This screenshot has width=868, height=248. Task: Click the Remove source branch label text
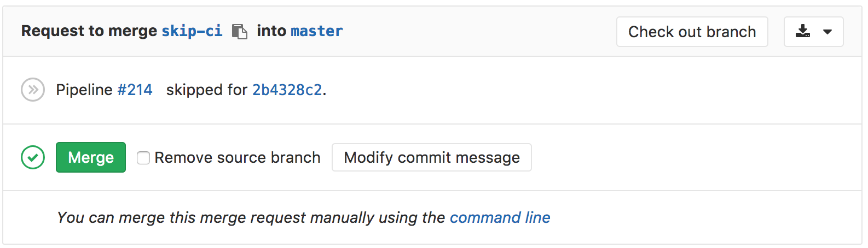point(237,157)
